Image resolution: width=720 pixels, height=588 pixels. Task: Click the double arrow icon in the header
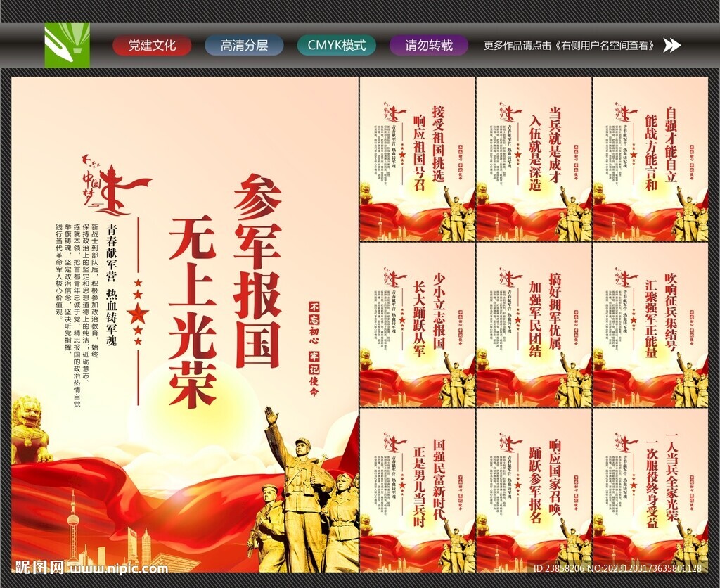coord(672,45)
